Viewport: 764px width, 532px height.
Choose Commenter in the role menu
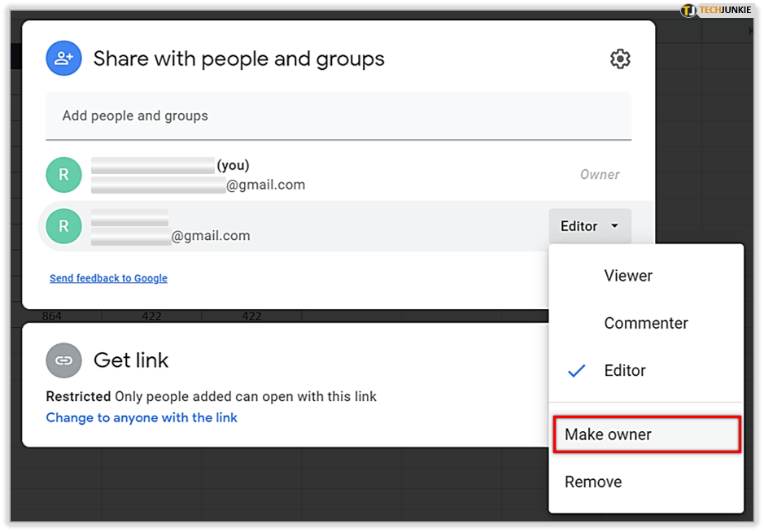[646, 323]
